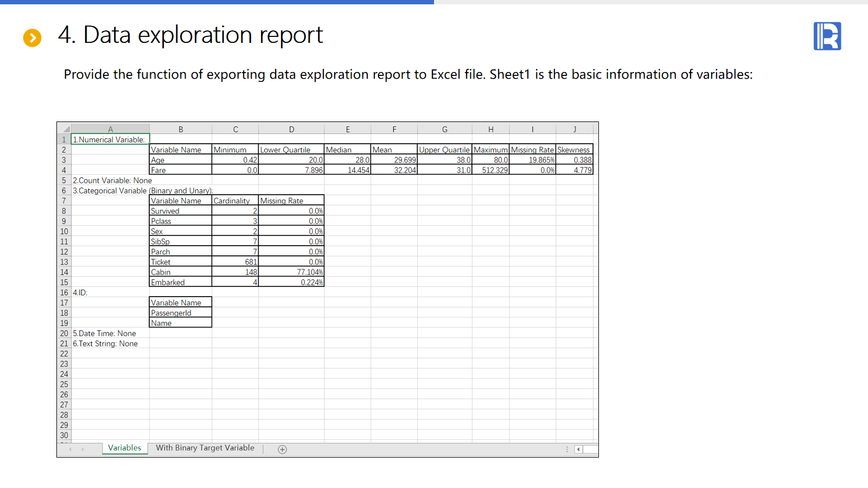Click the orange chevron bullet icon
This screenshot has height=488, width=868.
point(32,37)
